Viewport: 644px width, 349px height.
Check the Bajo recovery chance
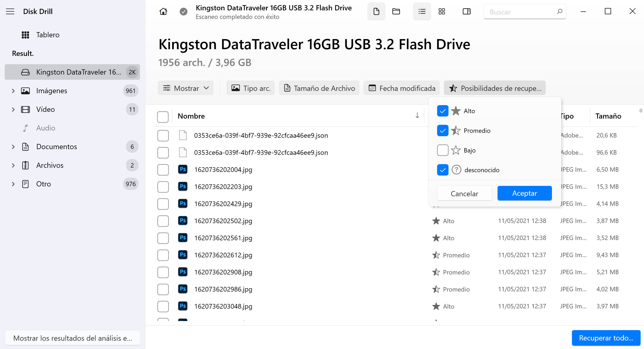point(443,150)
